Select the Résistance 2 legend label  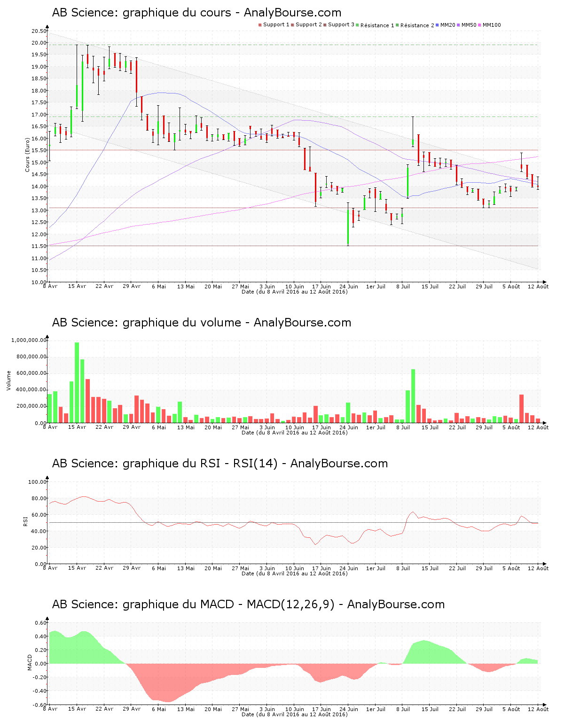point(417,25)
